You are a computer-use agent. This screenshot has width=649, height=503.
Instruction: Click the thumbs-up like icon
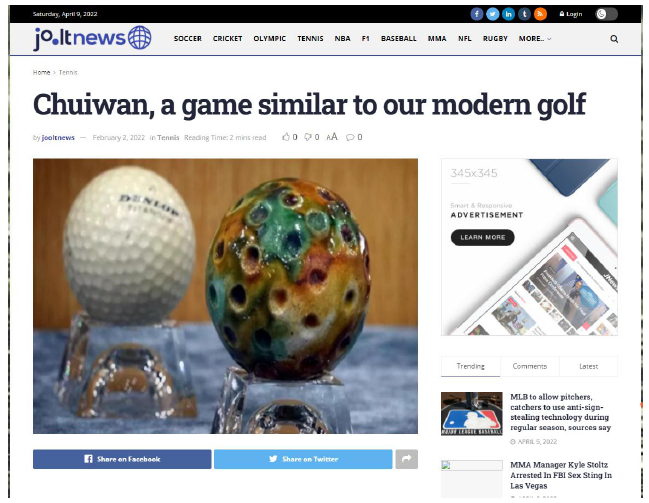click(x=286, y=137)
